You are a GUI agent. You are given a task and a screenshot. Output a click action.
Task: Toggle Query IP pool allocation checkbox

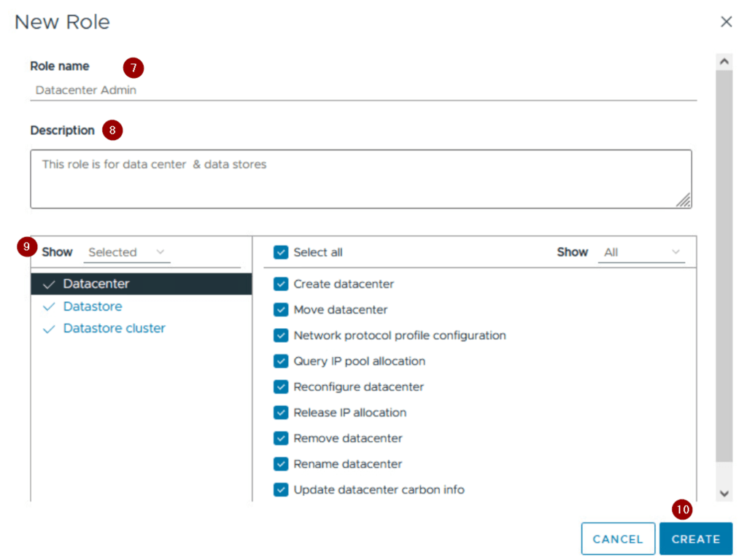tap(281, 362)
